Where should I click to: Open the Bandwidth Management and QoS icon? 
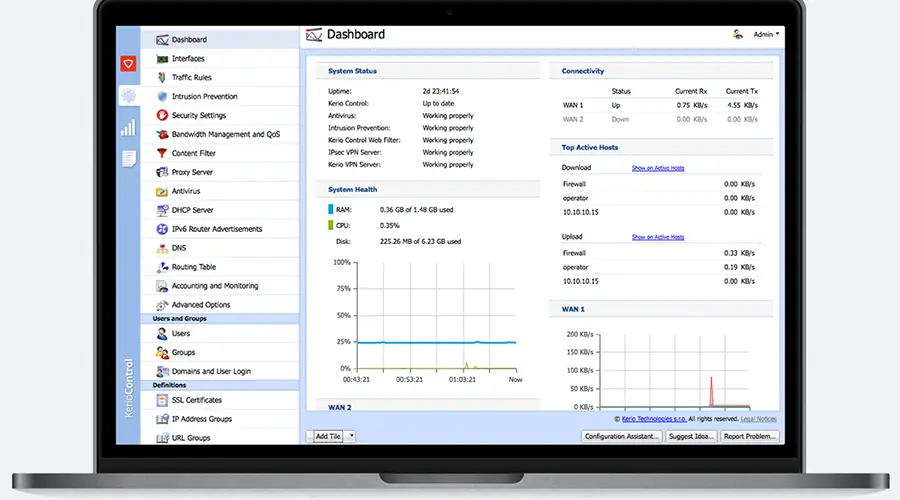click(x=162, y=134)
